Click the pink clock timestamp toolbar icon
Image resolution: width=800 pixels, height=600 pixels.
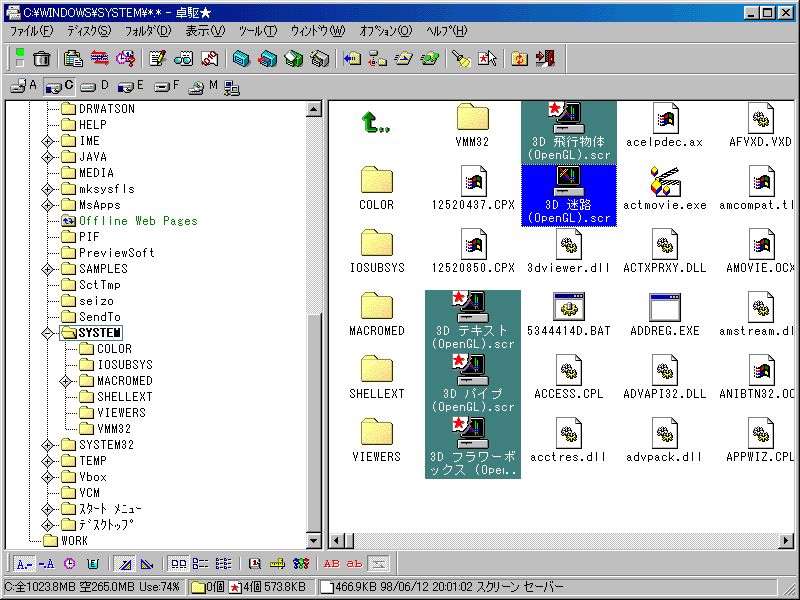[126, 59]
